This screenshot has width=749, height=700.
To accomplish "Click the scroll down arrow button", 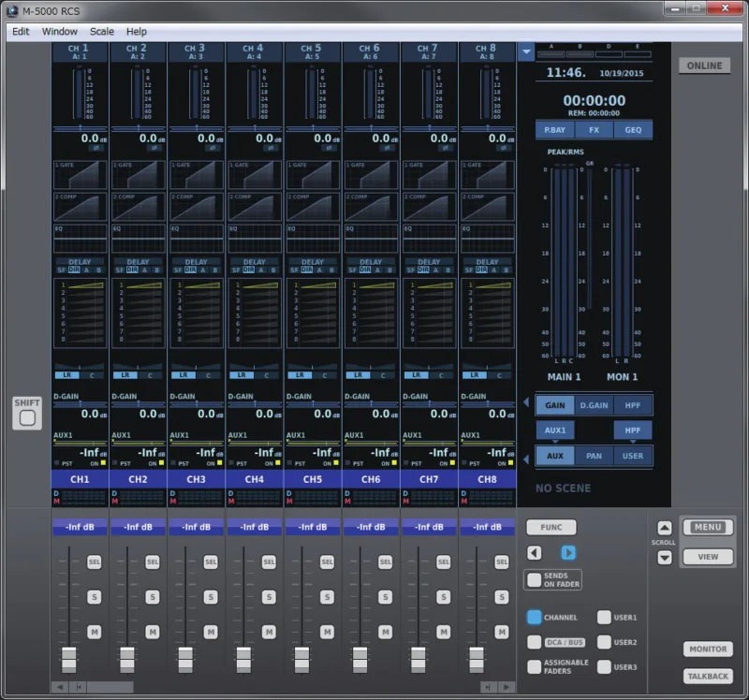I will [x=665, y=557].
